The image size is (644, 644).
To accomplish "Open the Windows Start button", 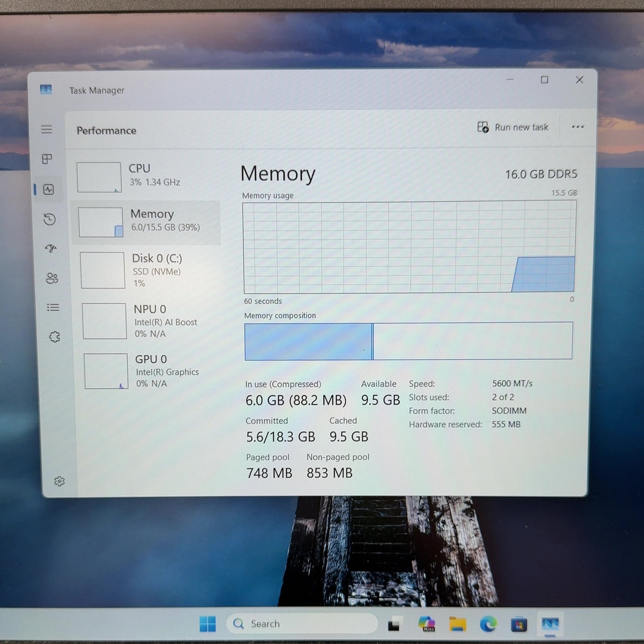I will tap(208, 624).
